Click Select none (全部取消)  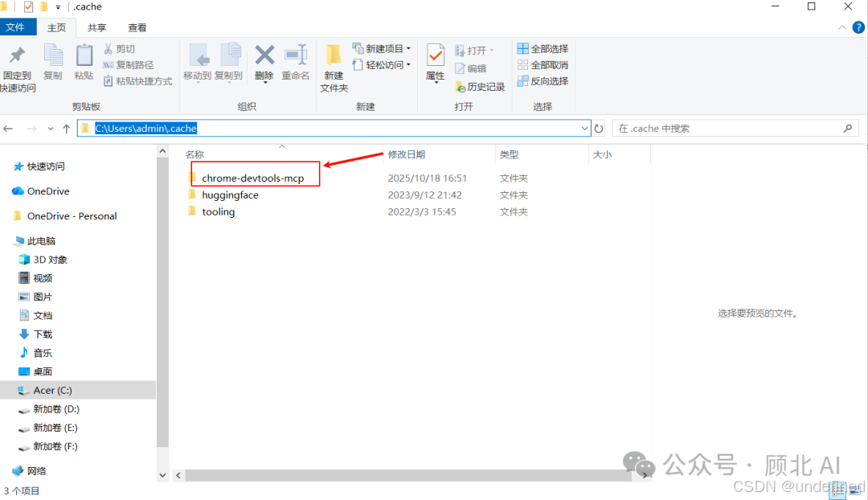coord(542,65)
